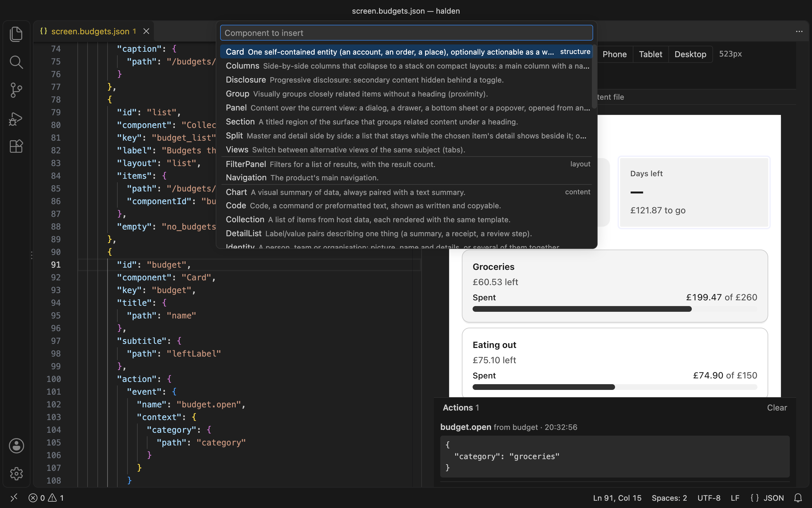
Task: Click the budget.open action entry
Action: coord(509,427)
